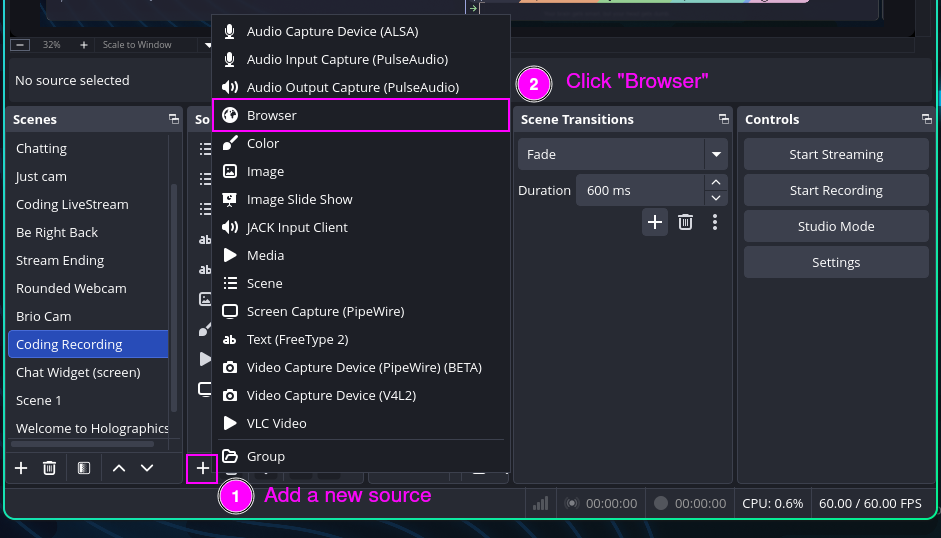
Task: Open the Scale to Window dropdown
Action: click(155, 45)
